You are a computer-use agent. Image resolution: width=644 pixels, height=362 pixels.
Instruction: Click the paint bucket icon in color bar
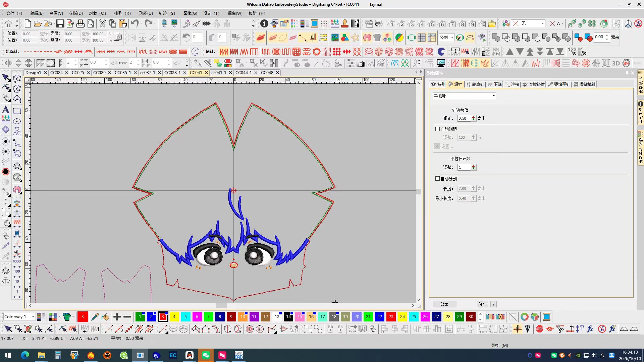[105, 316]
